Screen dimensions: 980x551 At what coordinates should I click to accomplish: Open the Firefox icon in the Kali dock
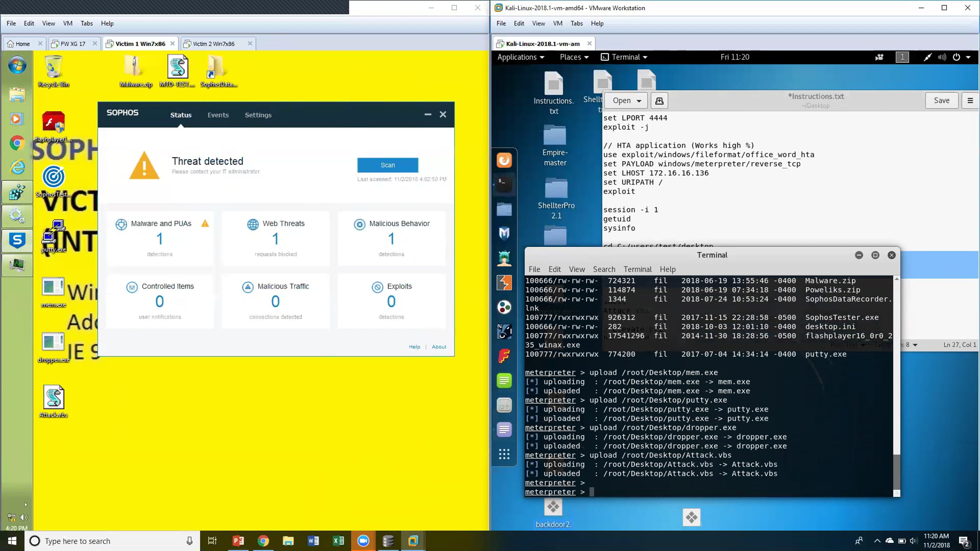coord(504,160)
